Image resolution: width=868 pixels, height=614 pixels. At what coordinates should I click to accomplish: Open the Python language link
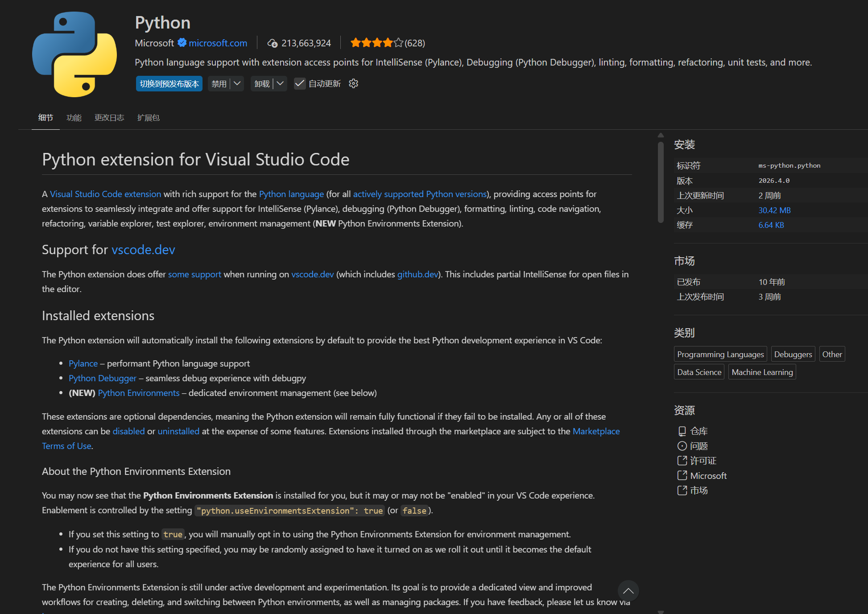tap(291, 194)
